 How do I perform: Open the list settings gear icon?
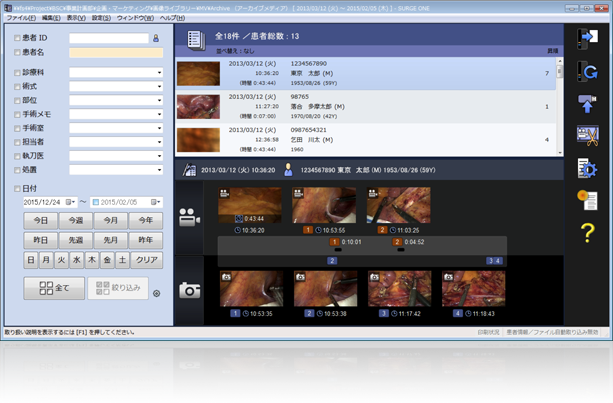[x=587, y=168]
